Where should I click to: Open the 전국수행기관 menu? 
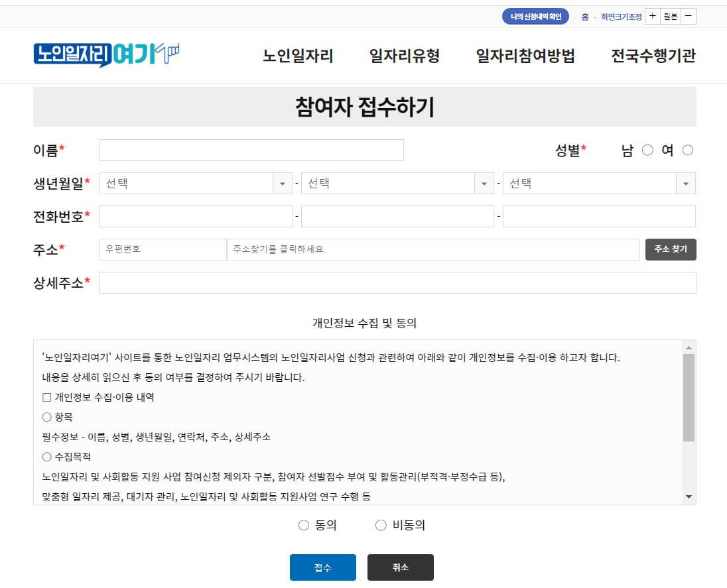[x=653, y=57]
